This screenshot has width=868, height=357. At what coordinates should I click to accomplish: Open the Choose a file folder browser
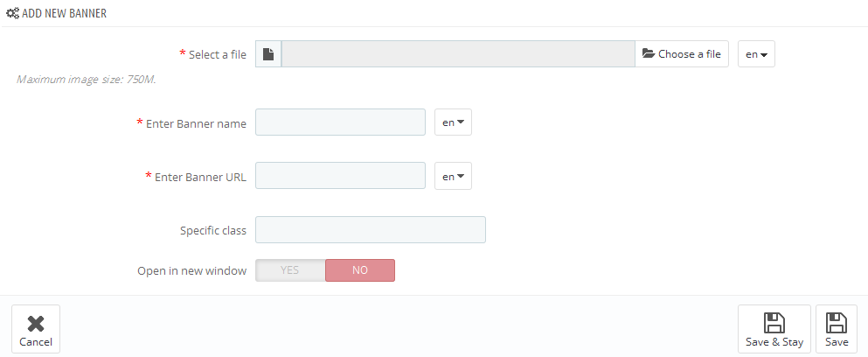click(x=682, y=53)
